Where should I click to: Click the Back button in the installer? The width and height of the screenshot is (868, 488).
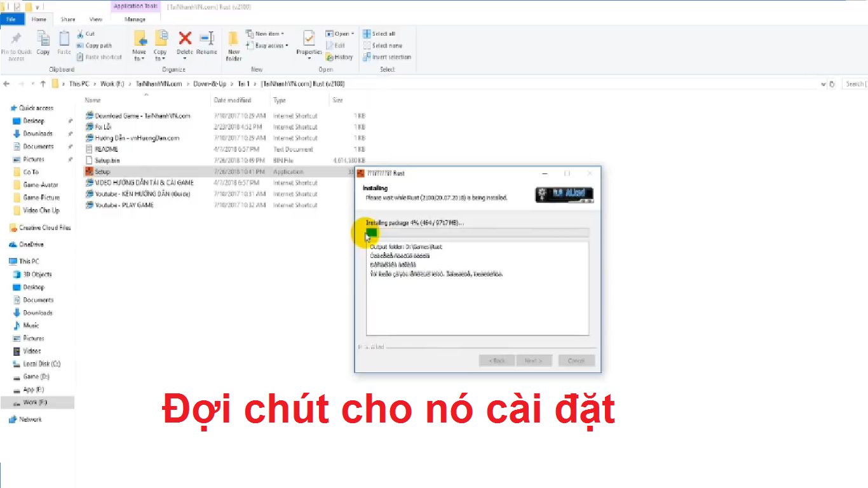point(496,360)
